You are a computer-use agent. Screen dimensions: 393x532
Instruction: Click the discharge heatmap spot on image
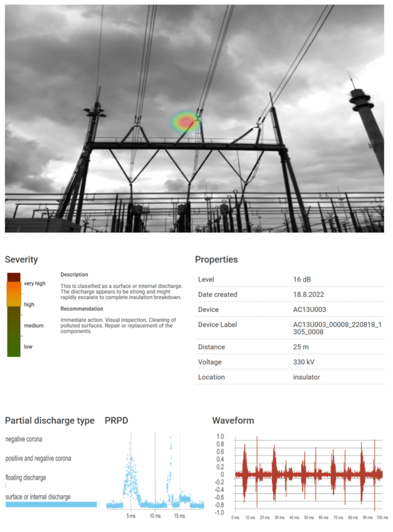pyautogui.click(x=186, y=122)
